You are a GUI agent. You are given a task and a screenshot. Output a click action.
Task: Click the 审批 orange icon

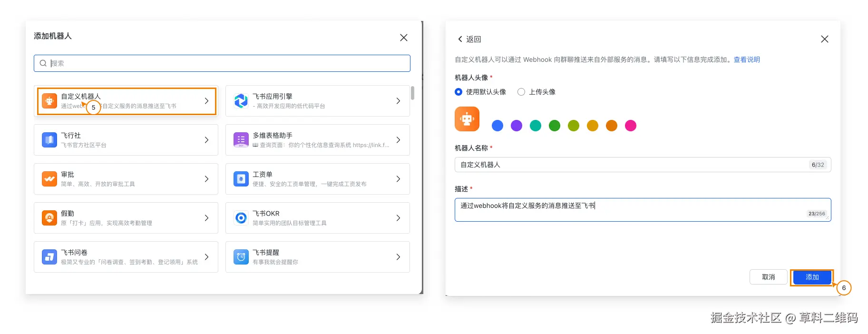point(49,179)
